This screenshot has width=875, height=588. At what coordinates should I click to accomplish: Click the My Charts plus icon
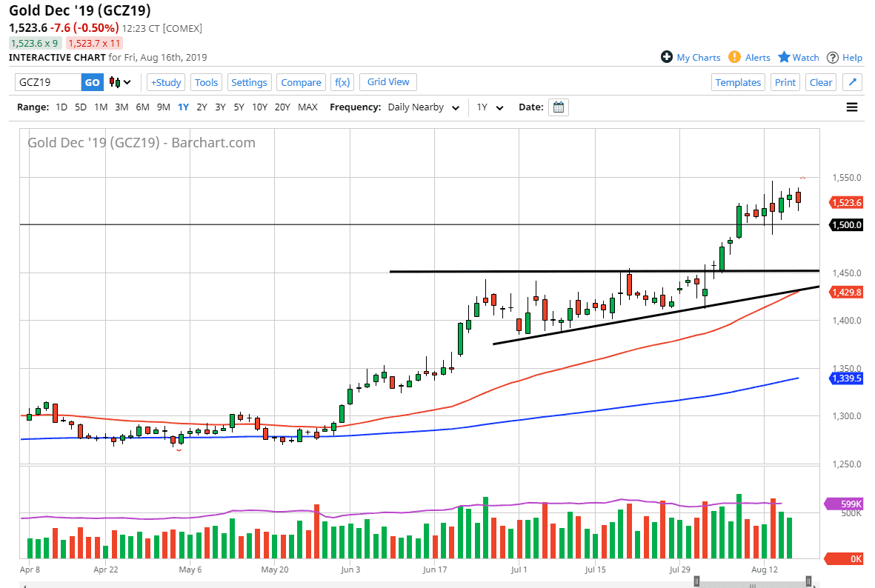(x=669, y=57)
